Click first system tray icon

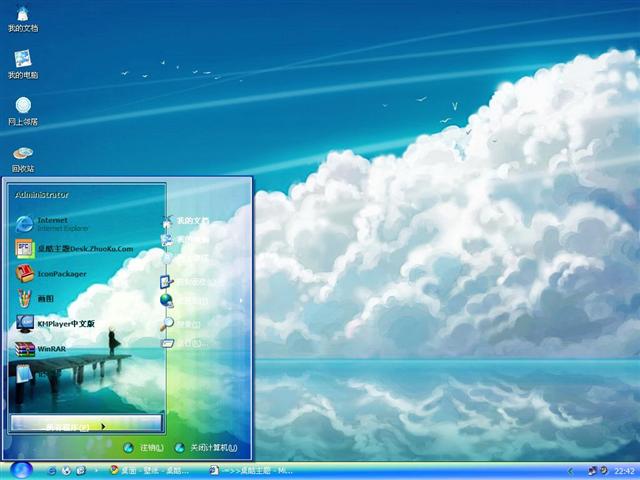point(592,471)
